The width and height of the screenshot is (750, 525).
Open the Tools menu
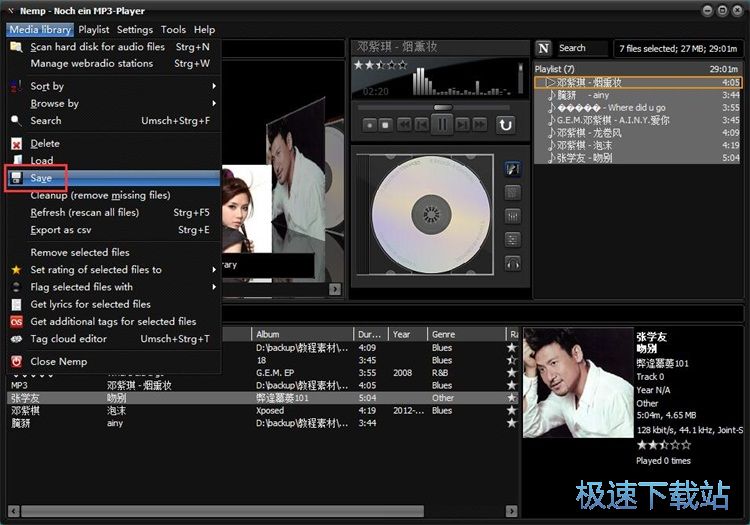click(173, 30)
